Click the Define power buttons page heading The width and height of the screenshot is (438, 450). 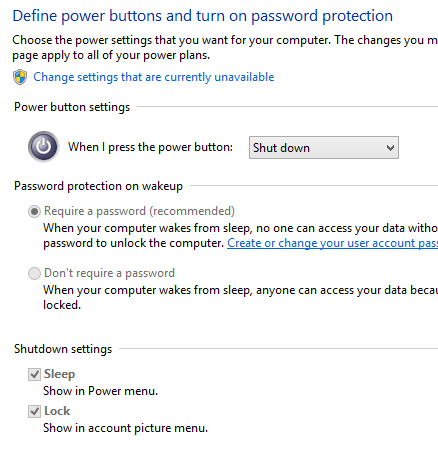pos(203,16)
